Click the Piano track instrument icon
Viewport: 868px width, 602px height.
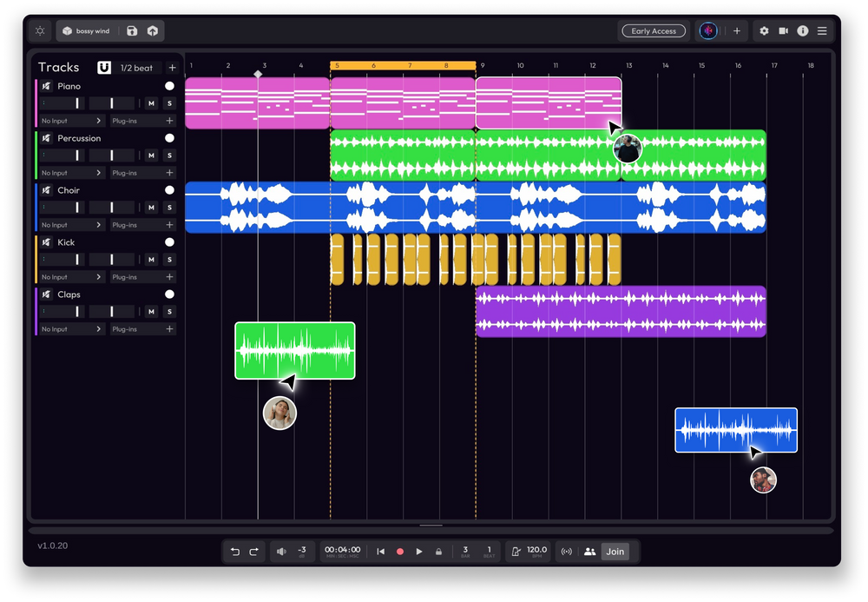coord(47,86)
